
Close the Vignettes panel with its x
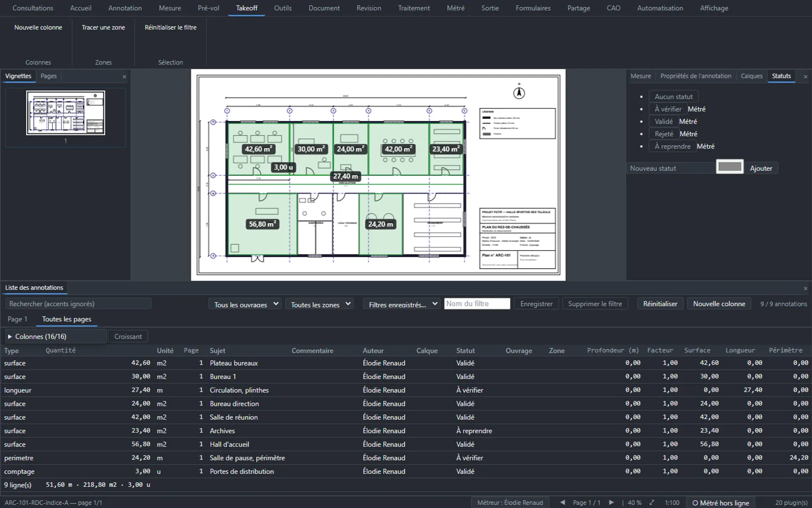(x=124, y=77)
